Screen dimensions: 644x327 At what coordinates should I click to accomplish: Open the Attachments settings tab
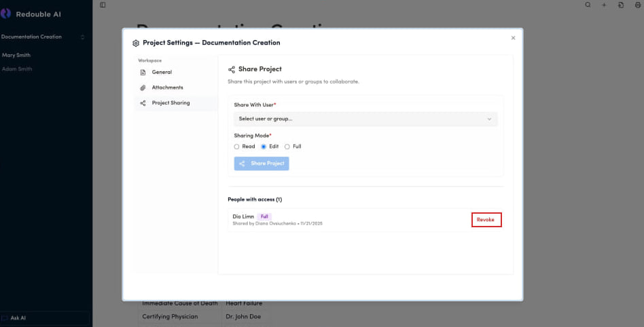pos(167,88)
